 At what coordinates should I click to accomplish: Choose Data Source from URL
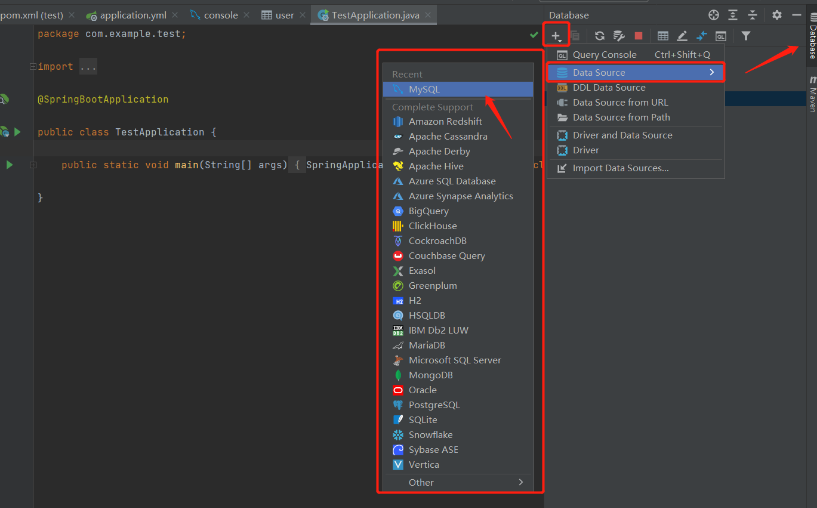click(x=620, y=102)
